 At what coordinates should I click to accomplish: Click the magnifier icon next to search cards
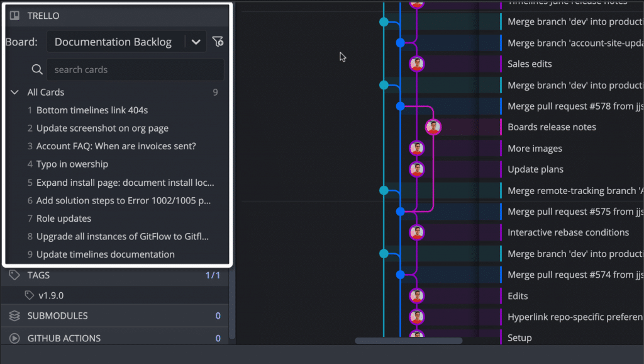37,69
